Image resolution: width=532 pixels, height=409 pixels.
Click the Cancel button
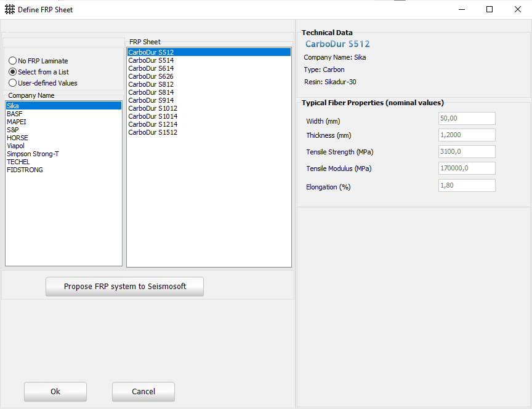(x=143, y=392)
